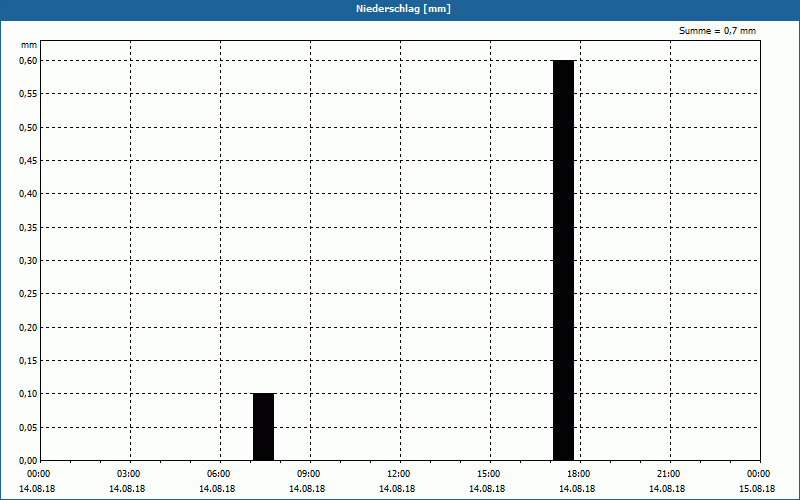Click the 'mm' unit label above the y-axis
Image resolution: width=800 pixels, height=500 pixels.
tap(29, 45)
